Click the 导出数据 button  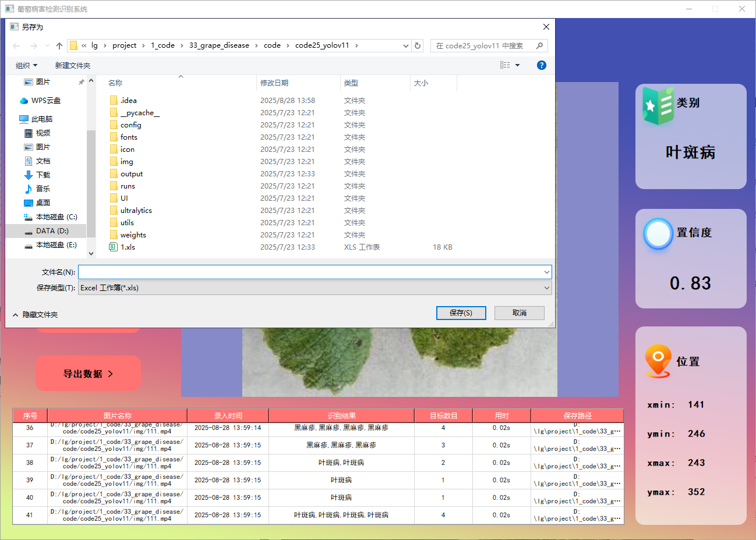pos(88,374)
